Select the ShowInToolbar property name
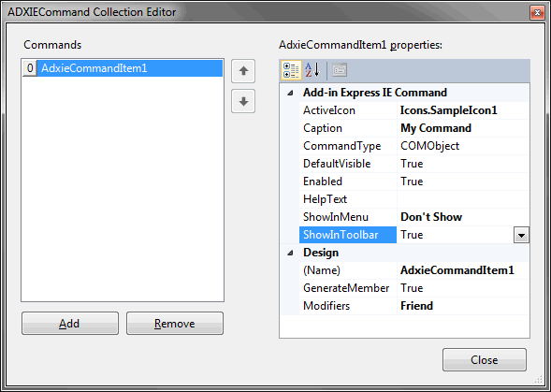 (x=348, y=235)
